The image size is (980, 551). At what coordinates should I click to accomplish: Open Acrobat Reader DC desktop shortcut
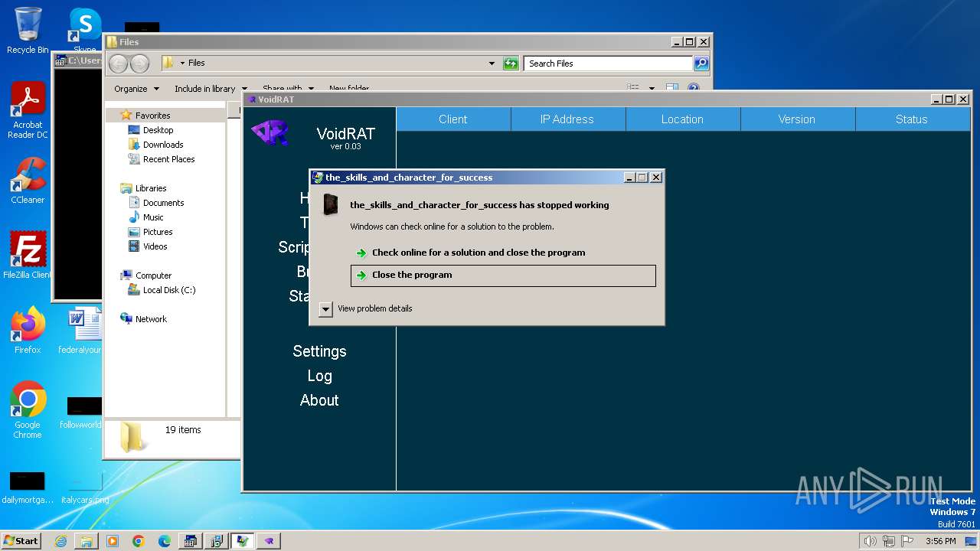pos(28,109)
